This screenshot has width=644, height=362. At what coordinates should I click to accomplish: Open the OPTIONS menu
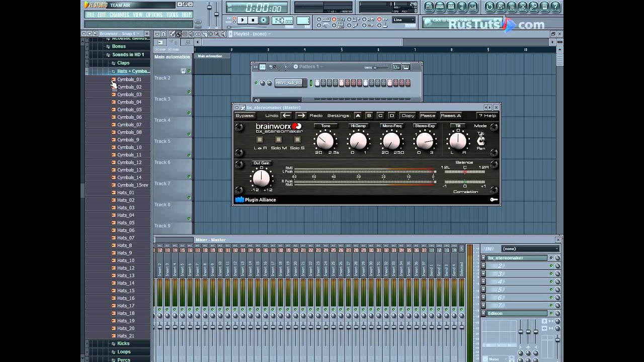pyautogui.click(x=154, y=15)
